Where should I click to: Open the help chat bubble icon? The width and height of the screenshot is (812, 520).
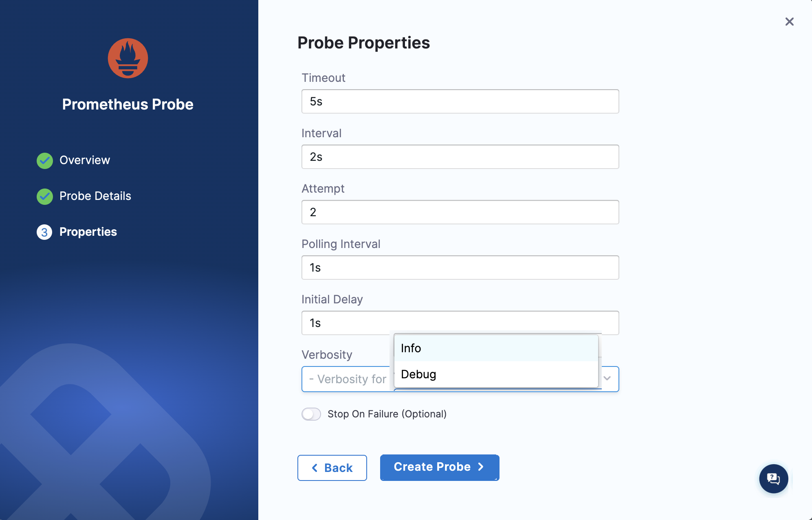click(773, 478)
